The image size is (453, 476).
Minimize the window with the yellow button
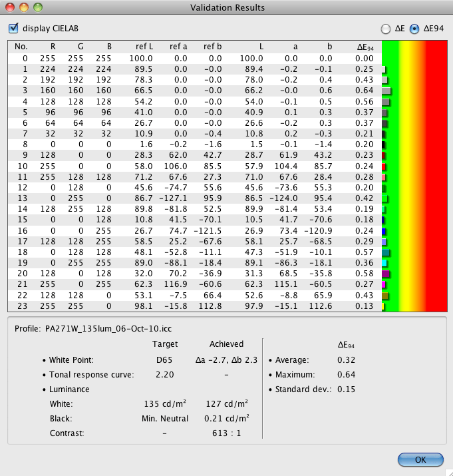[23, 7]
